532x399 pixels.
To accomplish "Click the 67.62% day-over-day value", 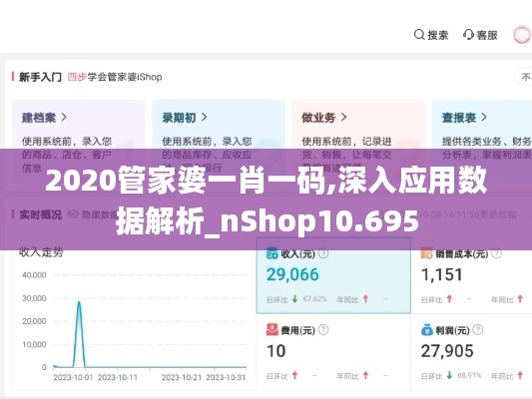I will coord(314,299).
